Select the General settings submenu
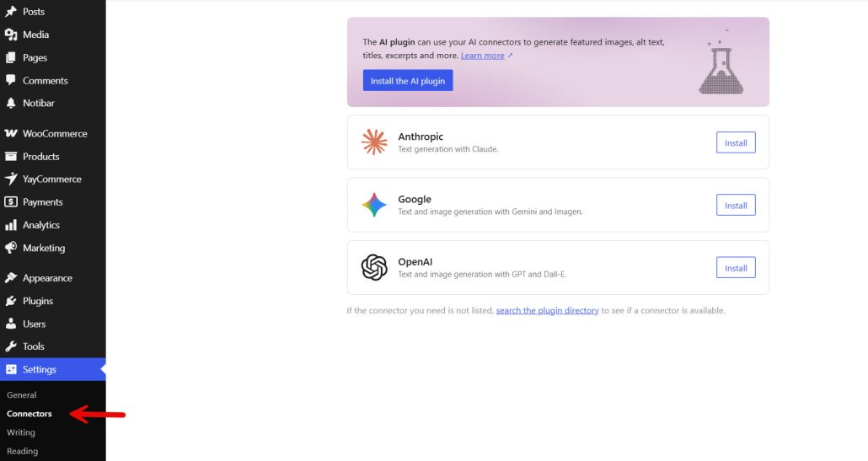Screen dimensions: 868x461 pos(22,395)
